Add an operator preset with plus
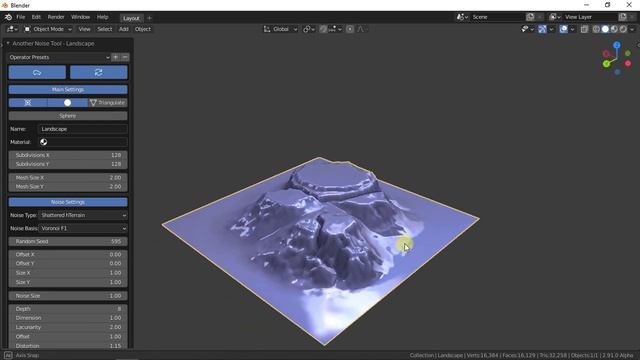 (x=116, y=57)
